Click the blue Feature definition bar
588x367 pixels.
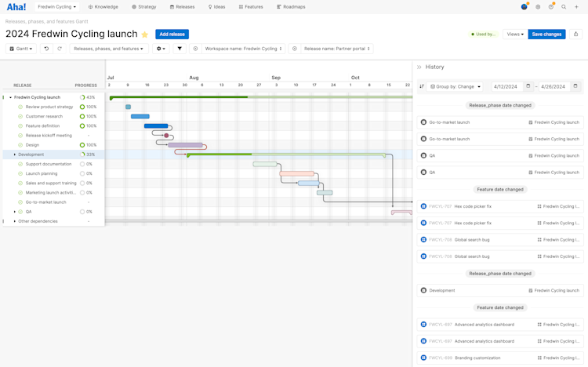click(x=156, y=126)
